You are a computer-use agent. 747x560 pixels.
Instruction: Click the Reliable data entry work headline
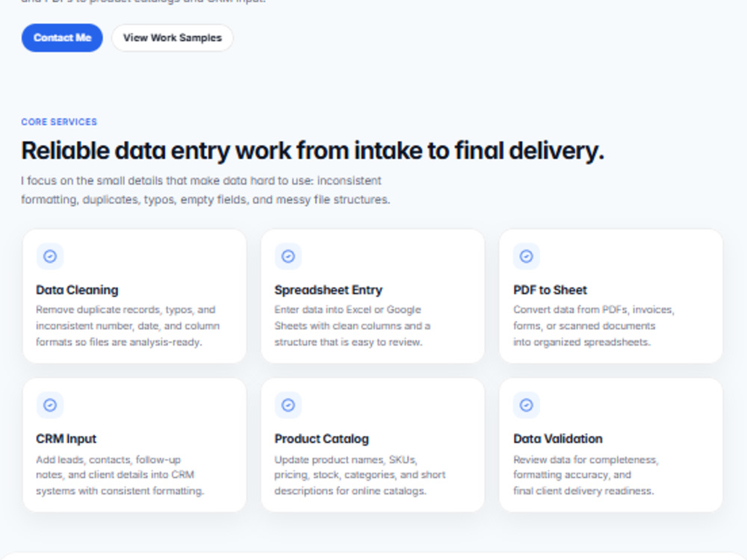pyautogui.click(x=312, y=151)
